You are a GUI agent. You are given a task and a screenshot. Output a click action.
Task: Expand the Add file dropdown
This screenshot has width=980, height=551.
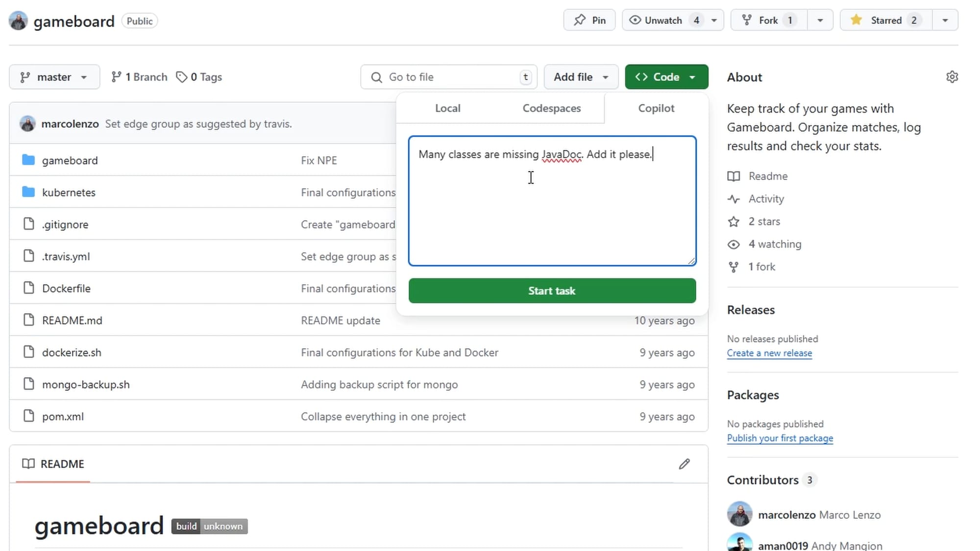[x=581, y=77]
